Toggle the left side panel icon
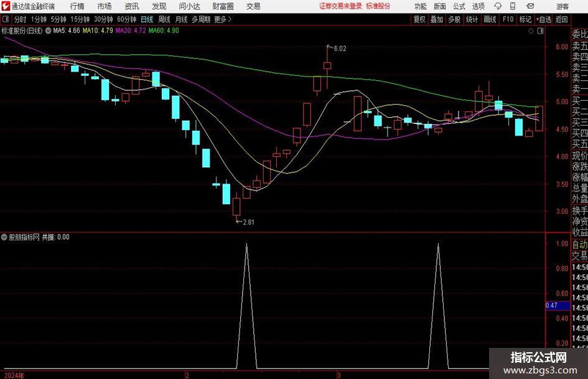588x379 pixels. [x=6, y=19]
